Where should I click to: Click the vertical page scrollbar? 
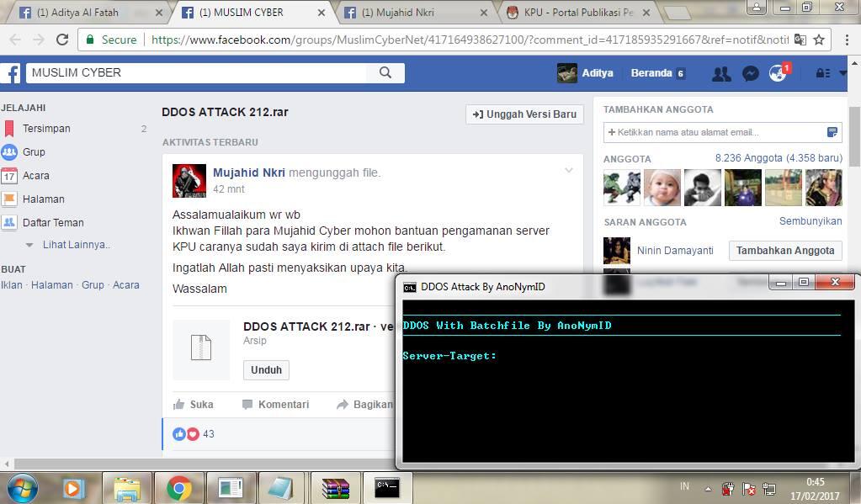[x=854, y=137]
